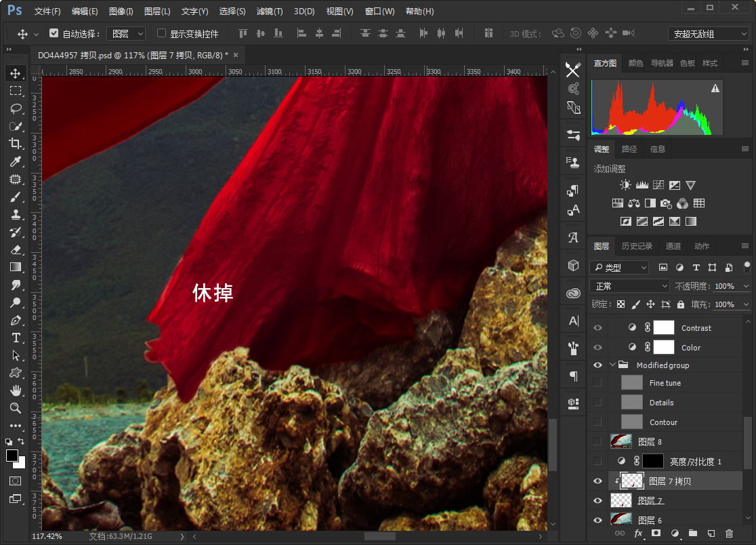Open the 滤镜(T) menu
Screen dimensions: 756x545
[270, 11]
